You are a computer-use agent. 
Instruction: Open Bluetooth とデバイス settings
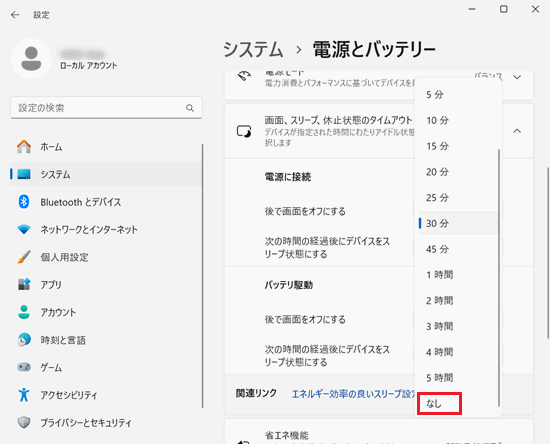(106, 202)
